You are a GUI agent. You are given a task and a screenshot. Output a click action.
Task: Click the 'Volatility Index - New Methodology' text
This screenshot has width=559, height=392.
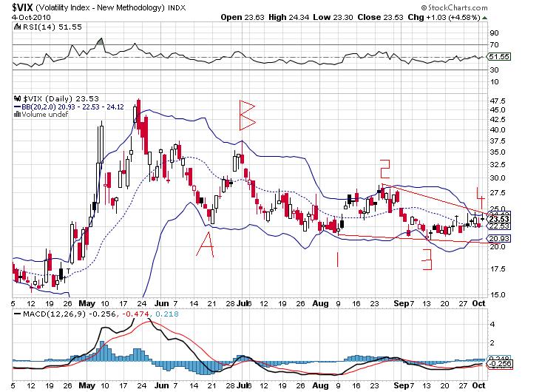pos(100,7)
